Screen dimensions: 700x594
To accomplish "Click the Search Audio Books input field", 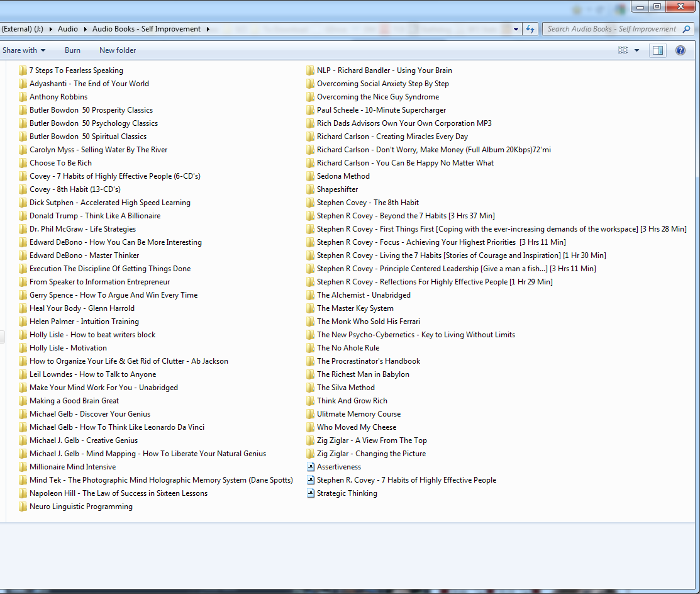I will click(x=611, y=29).
